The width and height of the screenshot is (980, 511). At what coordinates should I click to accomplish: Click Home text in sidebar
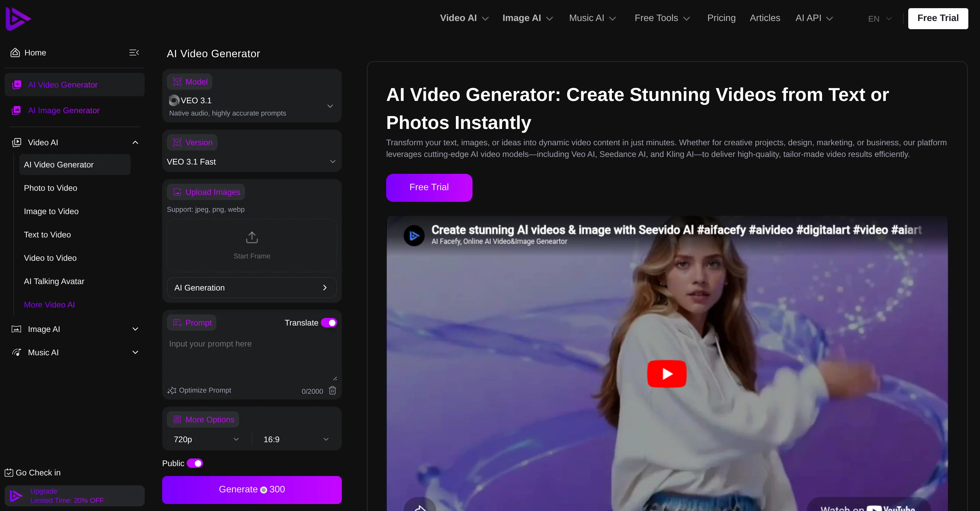35,52
